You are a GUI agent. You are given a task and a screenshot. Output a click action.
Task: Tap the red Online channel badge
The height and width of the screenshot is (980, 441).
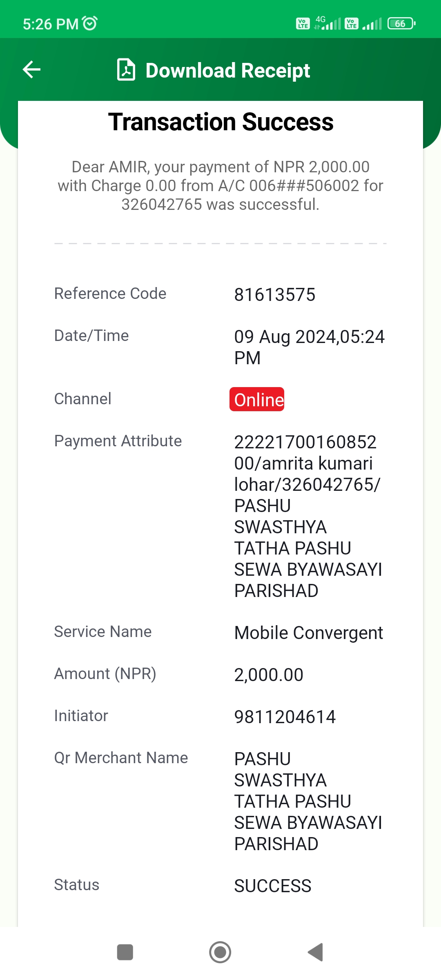(257, 399)
